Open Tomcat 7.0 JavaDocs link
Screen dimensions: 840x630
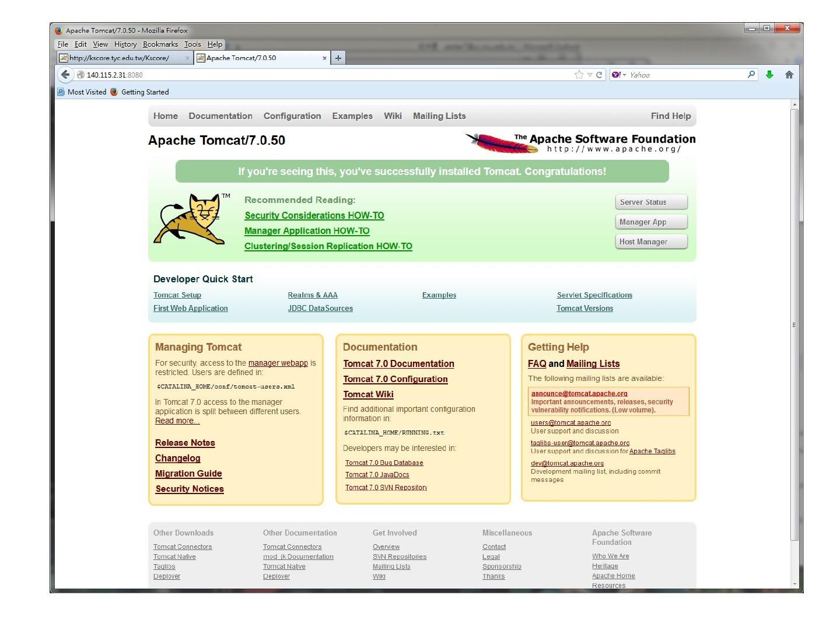377,475
